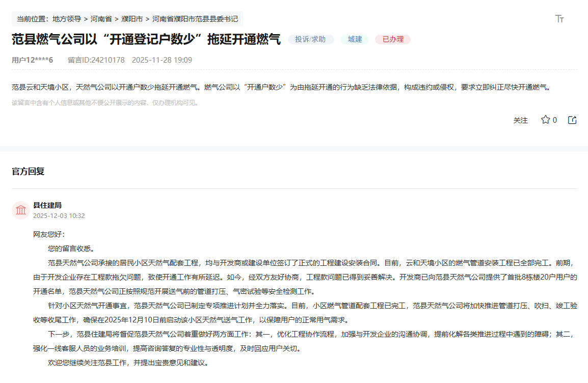Open 地方领导 in the breadcrumb
This screenshot has width=588, height=383.
(x=67, y=19)
